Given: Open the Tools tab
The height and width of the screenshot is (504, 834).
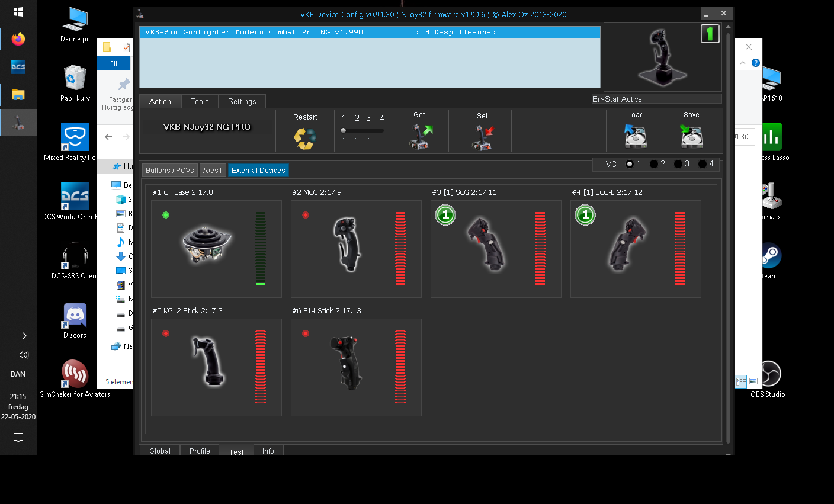Looking at the screenshot, I should coord(200,101).
